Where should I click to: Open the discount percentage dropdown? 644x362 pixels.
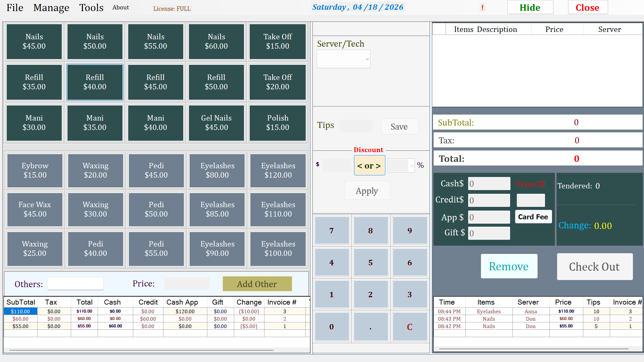401,165
